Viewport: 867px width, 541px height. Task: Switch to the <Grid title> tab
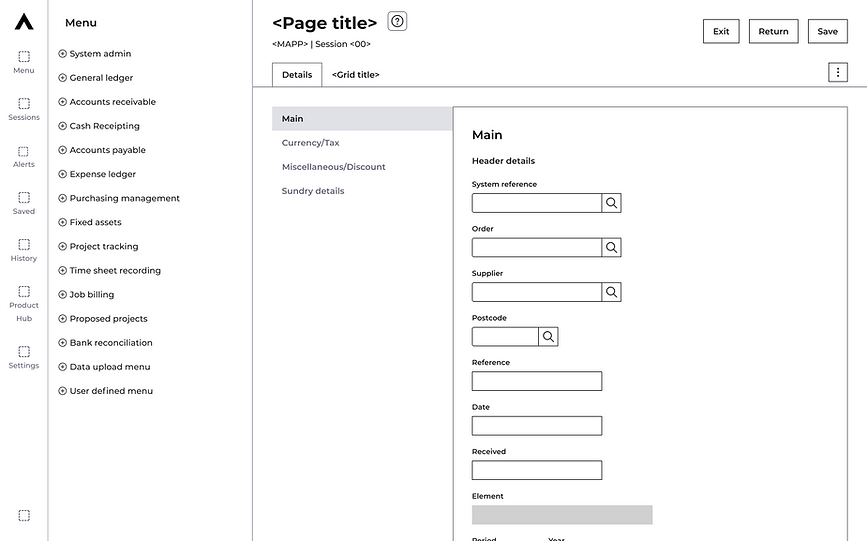[356, 75]
